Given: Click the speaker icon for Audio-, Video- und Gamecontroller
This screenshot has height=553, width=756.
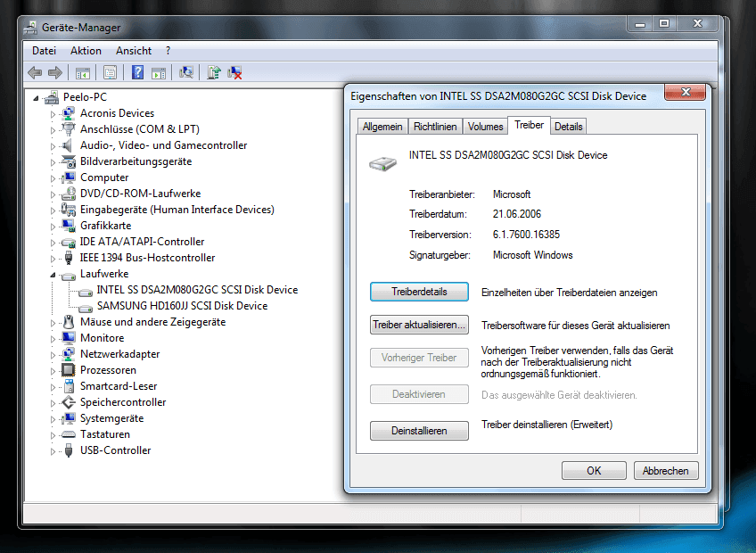Looking at the screenshot, I should pyautogui.click(x=68, y=145).
